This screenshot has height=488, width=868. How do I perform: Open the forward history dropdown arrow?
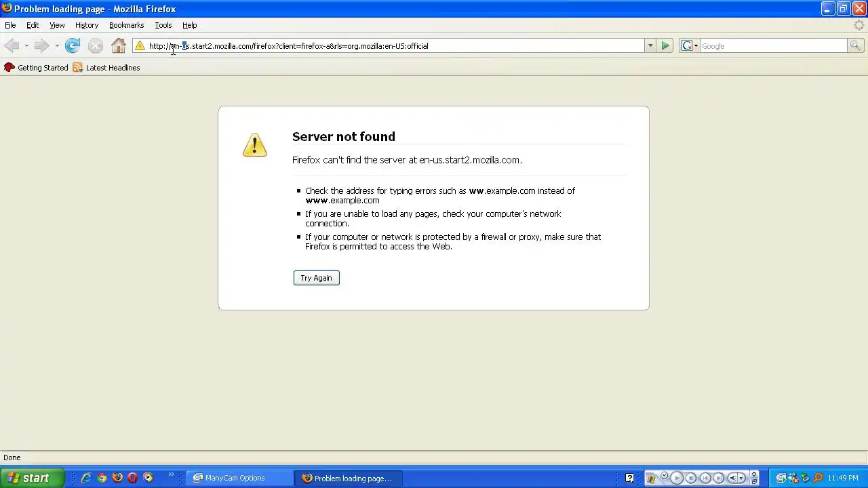[x=57, y=45]
